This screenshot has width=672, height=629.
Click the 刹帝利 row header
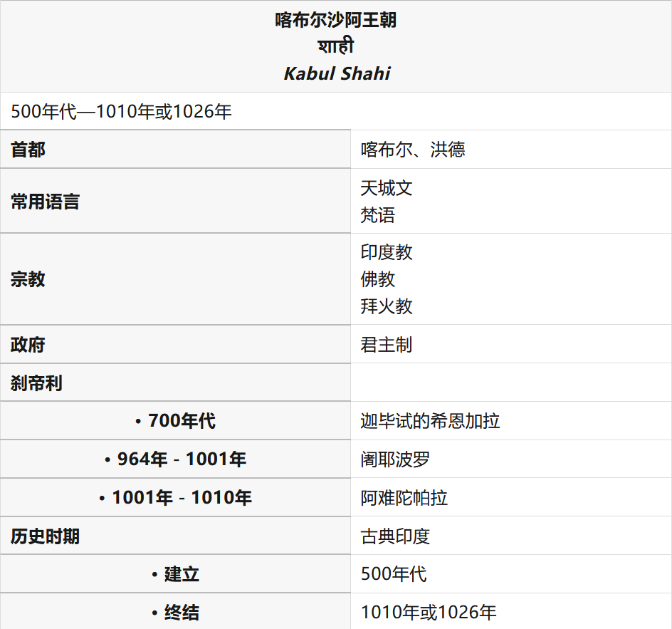coord(37,383)
